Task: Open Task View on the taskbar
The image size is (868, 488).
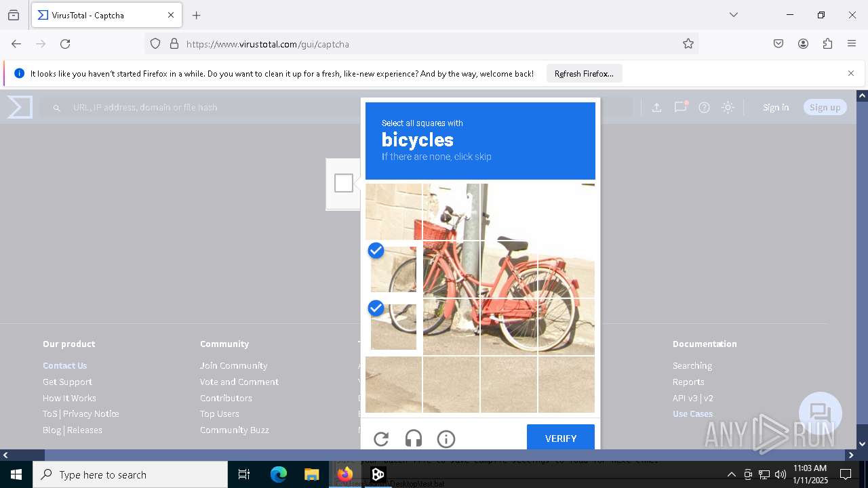Action: pos(244,474)
